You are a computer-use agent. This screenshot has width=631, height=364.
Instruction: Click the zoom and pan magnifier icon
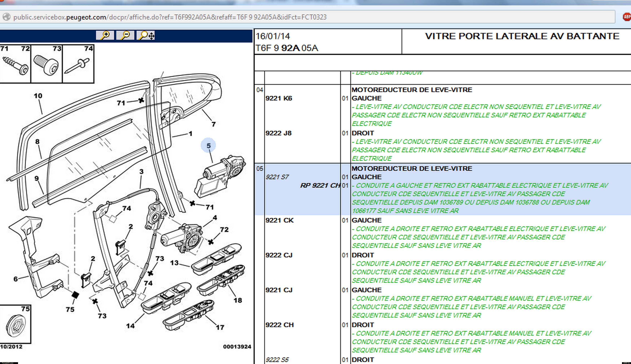(146, 35)
